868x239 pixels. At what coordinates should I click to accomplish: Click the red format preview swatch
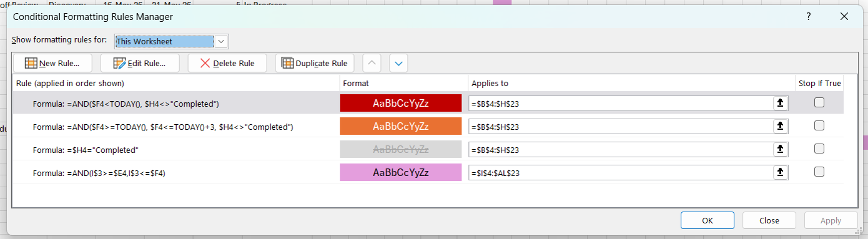401,103
